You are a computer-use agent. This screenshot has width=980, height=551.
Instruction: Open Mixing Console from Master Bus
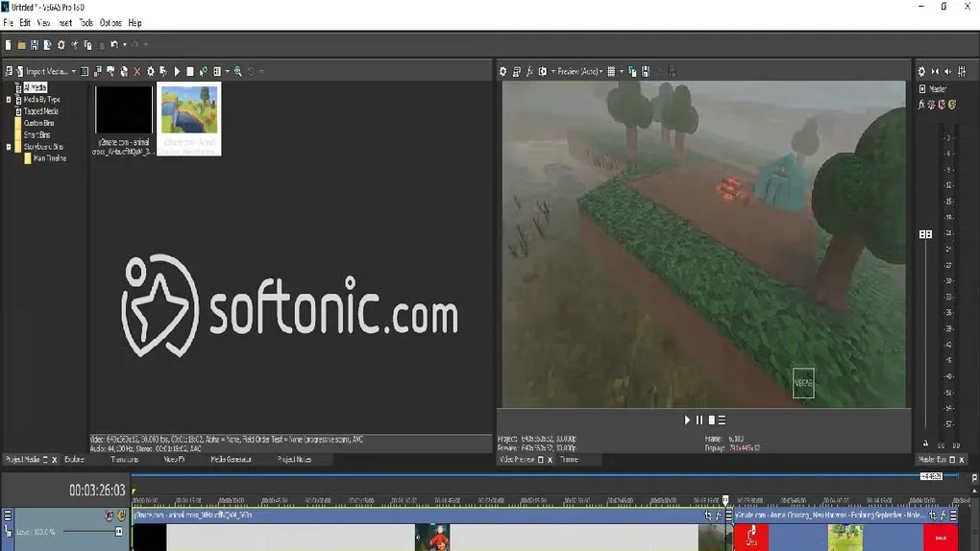pyautogui.click(x=962, y=72)
